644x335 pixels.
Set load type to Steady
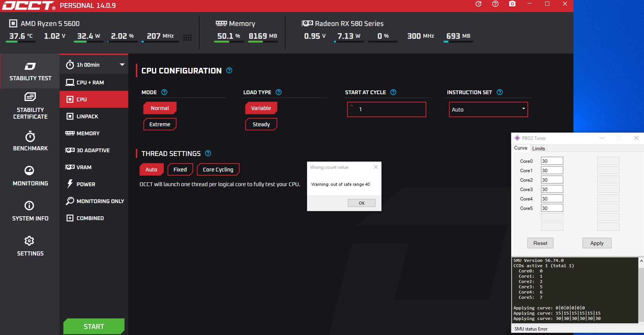tap(261, 124)
